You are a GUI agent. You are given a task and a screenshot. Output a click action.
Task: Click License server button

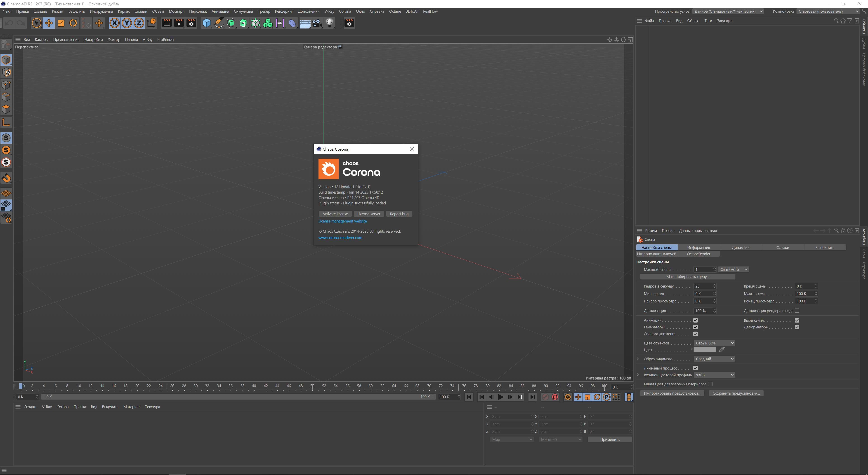tap(369, 214)
